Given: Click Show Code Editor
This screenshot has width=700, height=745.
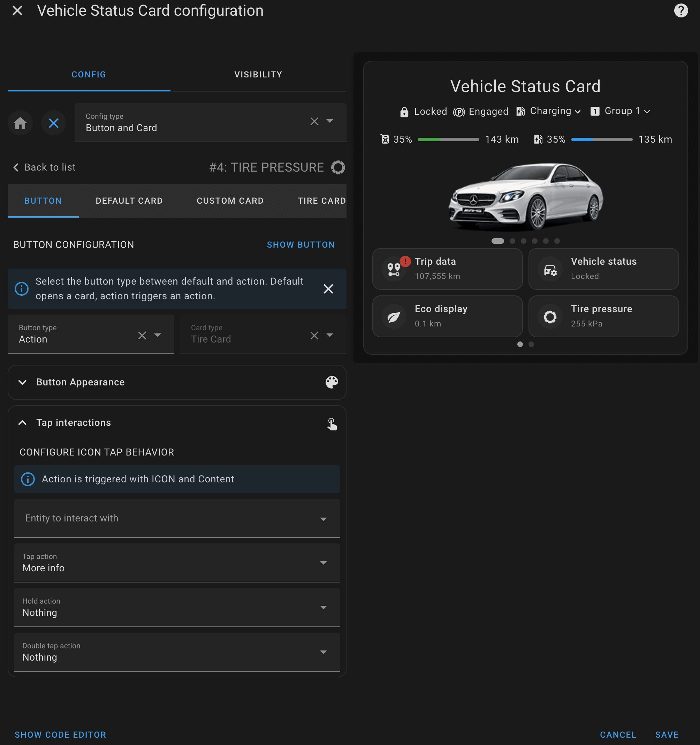Looking at the screenshot, I should pos(60,735).
